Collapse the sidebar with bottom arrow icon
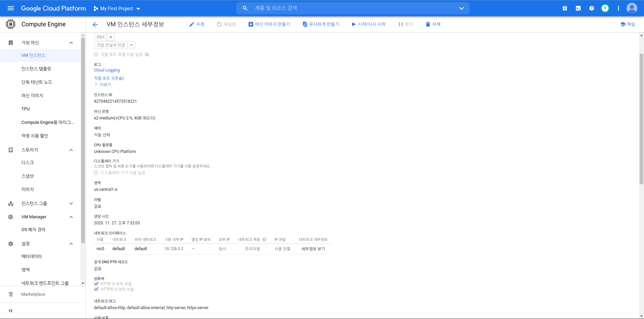This screenshot has height=319, width=644. click(x=10, y=311)
